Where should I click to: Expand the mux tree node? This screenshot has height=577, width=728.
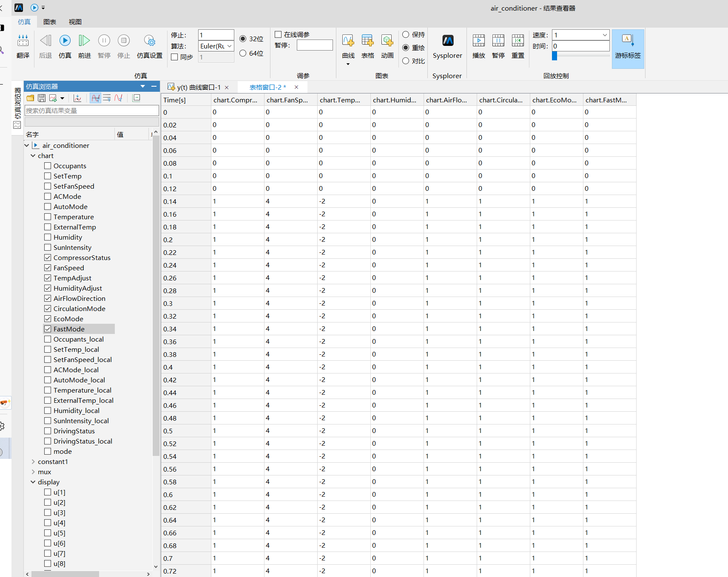(33, 472)
